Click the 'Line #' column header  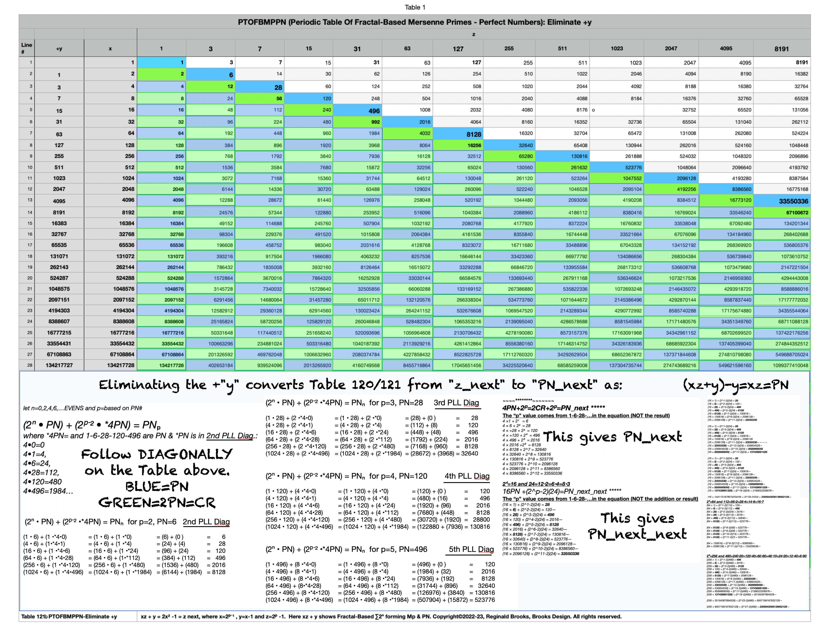26,48
